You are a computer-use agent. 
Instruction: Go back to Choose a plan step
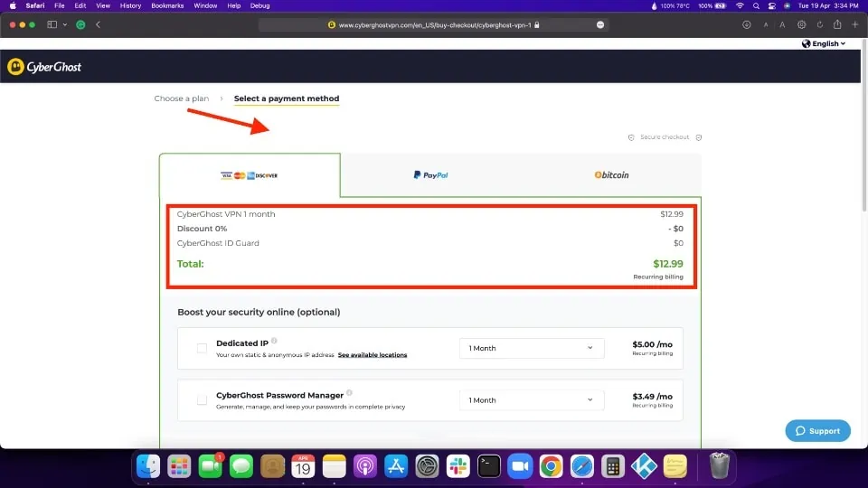click(182, 99)
